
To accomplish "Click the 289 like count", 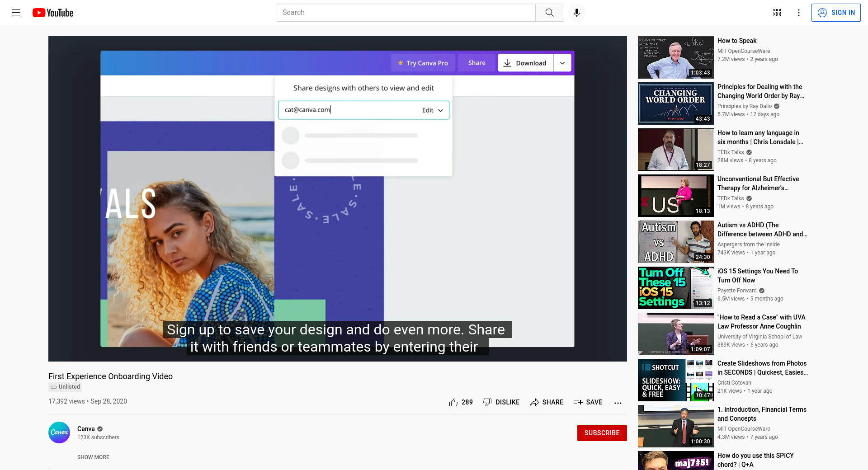I will [467, 402].
